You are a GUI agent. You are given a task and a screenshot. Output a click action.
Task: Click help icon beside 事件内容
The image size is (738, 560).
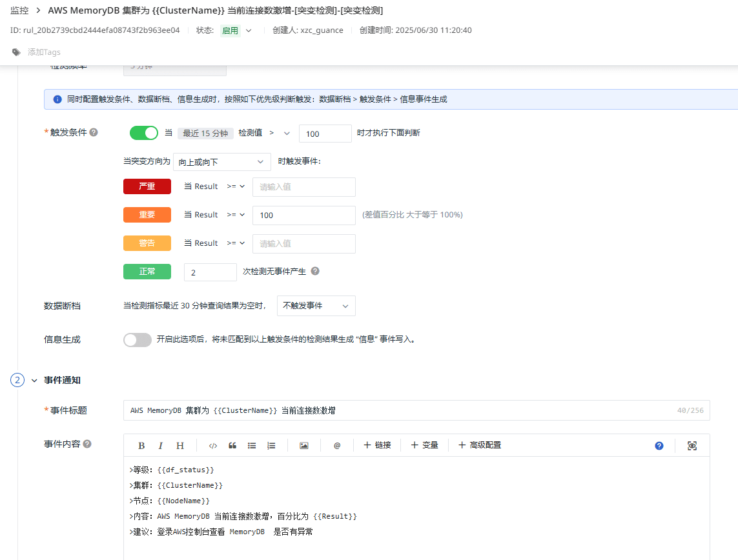[x=87, y=443]
